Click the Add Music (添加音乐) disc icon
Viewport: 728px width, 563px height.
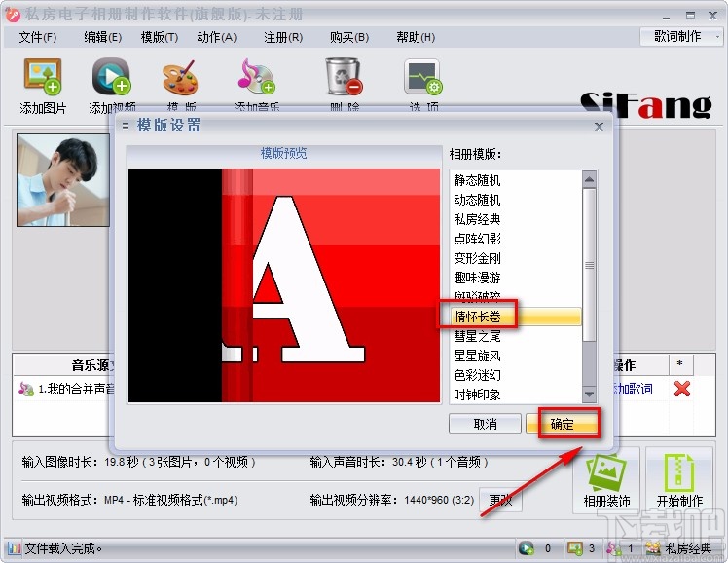pyautogui.click(x=257, y=76)
